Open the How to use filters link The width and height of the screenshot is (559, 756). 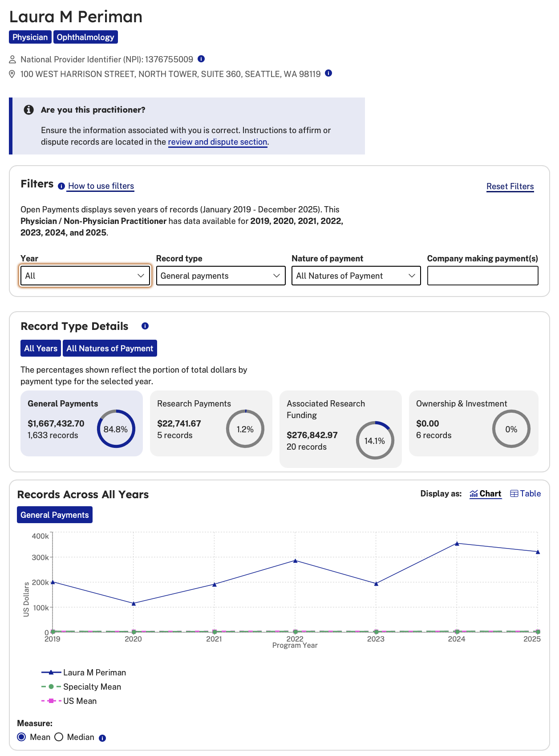101,186
